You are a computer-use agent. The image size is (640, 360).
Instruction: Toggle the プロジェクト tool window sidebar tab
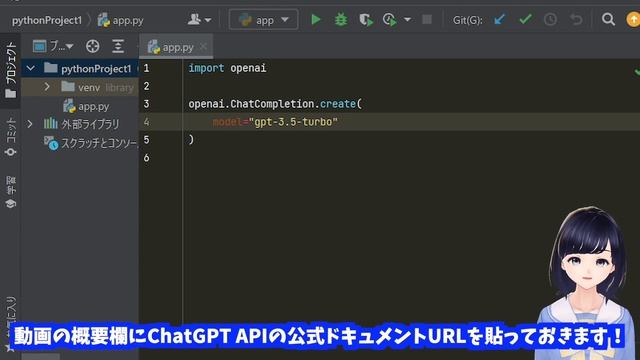(11, 69)
